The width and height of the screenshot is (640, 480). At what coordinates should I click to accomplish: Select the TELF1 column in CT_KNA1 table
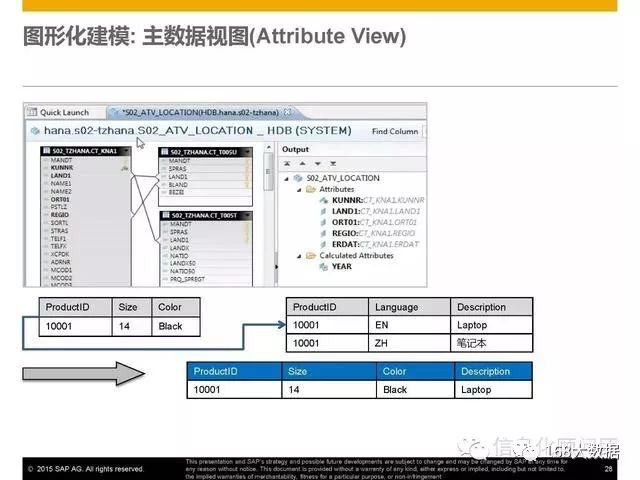click(58, 239)
